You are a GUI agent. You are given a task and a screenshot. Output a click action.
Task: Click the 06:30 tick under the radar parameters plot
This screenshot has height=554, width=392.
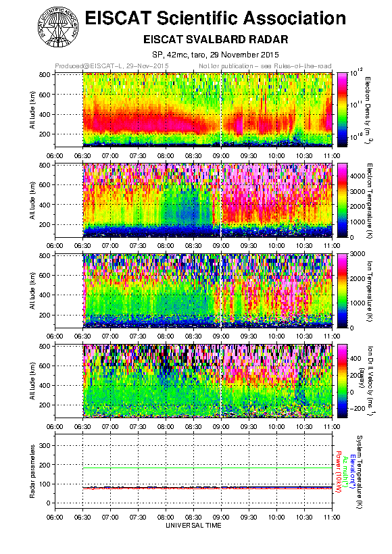[x=82, y=517]
